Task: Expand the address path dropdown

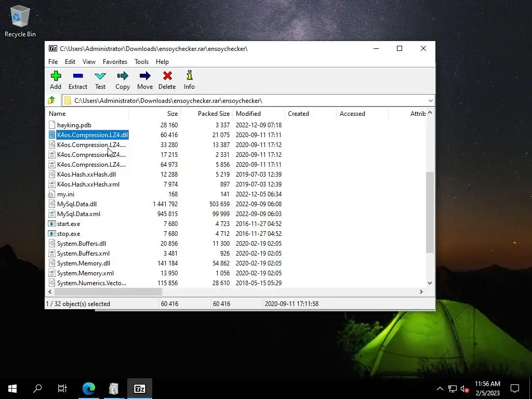Action: pos(430,101)
